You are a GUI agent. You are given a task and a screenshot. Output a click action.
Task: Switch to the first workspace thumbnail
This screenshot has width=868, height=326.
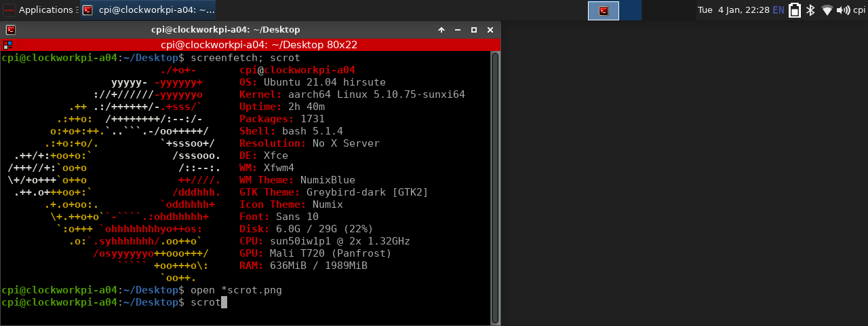coord(604,10)
